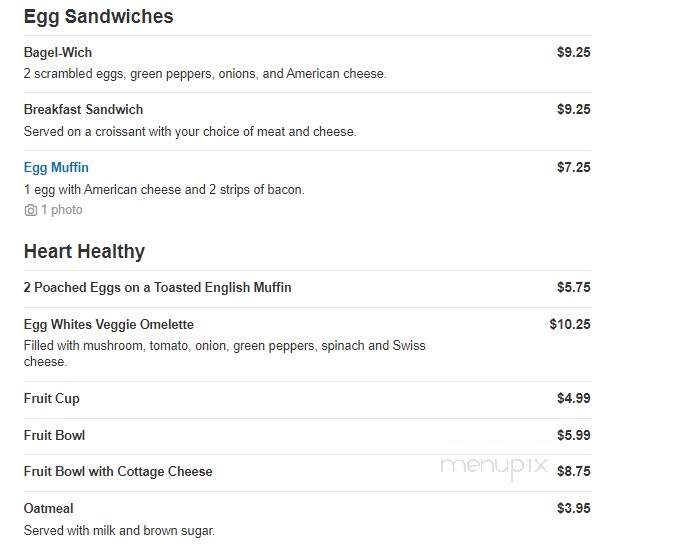This screenshot has width=673, height=548.
Task: Click the Oatmeal menu item
Action: click(49, 509)
